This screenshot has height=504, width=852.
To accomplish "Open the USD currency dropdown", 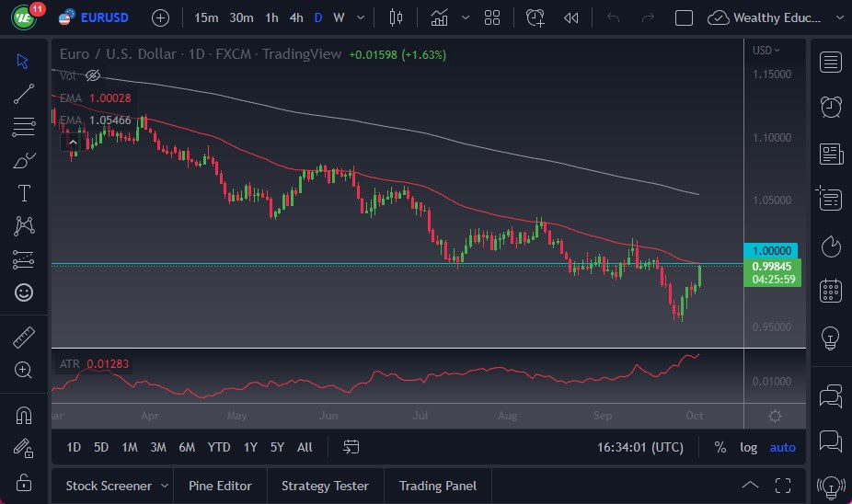I will tap(766, 51).
